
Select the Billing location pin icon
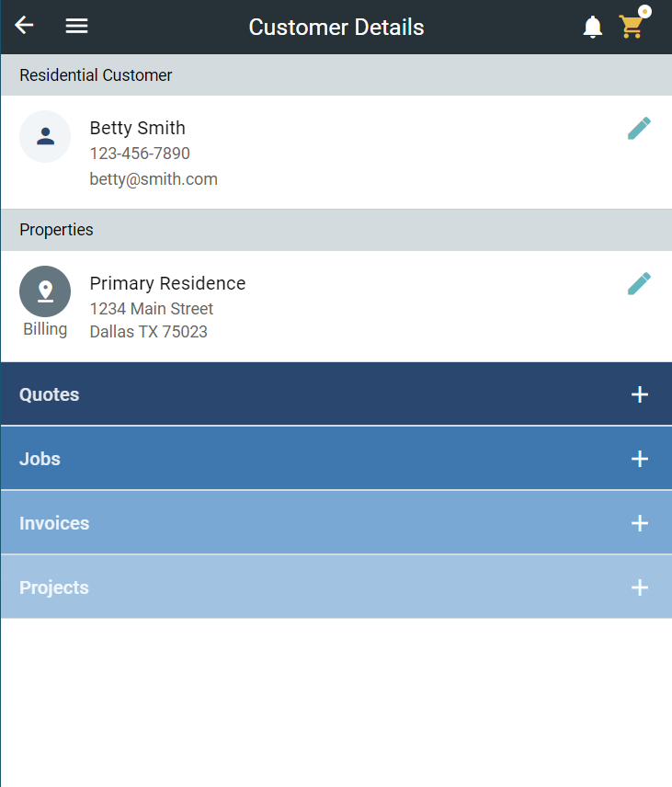(45, 291)
